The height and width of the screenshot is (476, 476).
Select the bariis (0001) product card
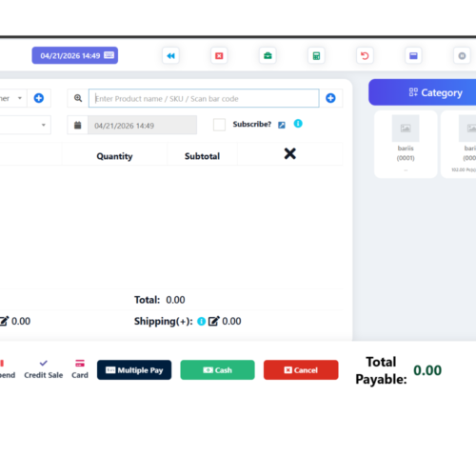tap(406, 144)
